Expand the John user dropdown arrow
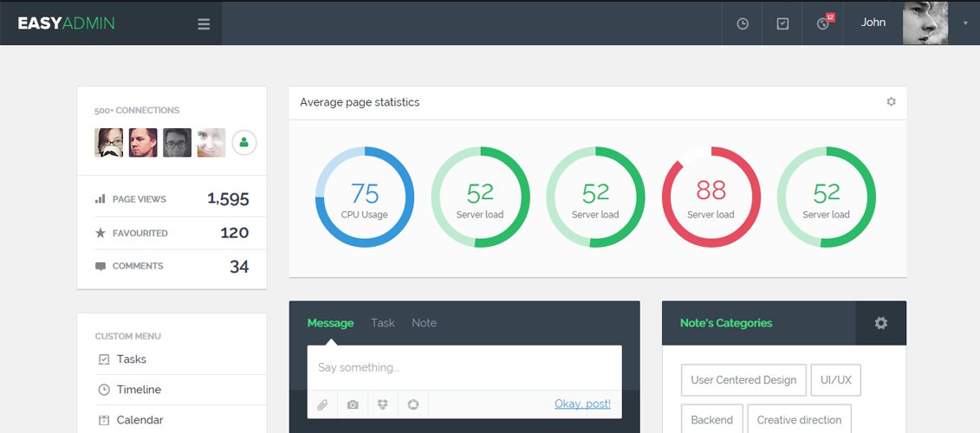 point(965,23)
